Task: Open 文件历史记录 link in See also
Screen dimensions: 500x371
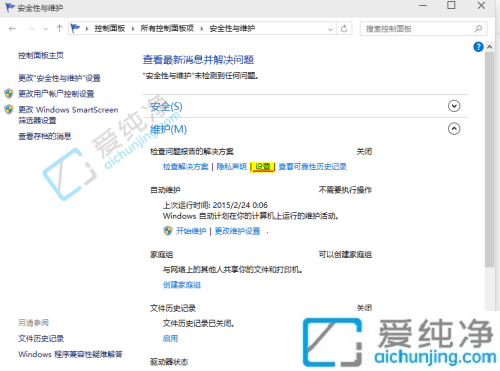Action: pos(41,339)
